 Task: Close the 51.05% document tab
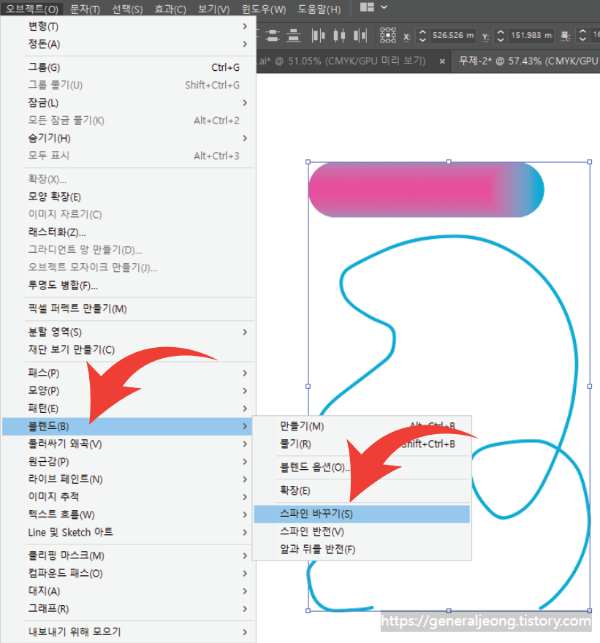(x=442, y=62)
